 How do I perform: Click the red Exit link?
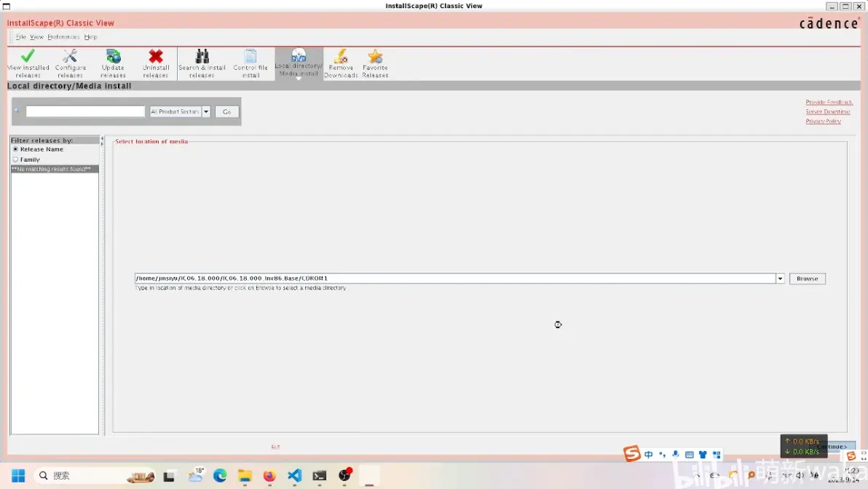tap(276, 447)
